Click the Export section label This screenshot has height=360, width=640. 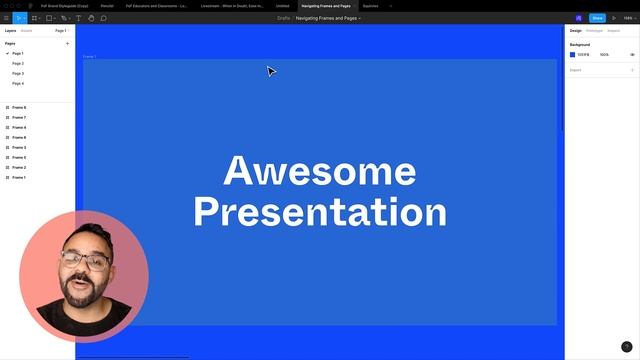tap(576, 70)
